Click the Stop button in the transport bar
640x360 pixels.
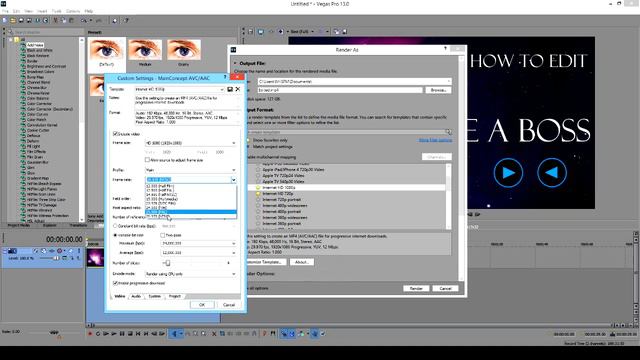tap(130, 333)
